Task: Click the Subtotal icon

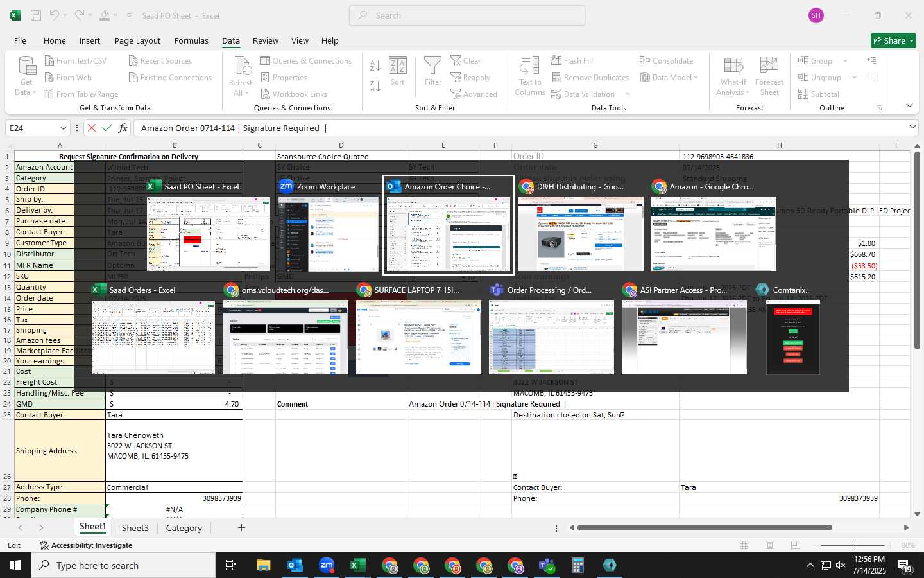Action: (803, 94)
